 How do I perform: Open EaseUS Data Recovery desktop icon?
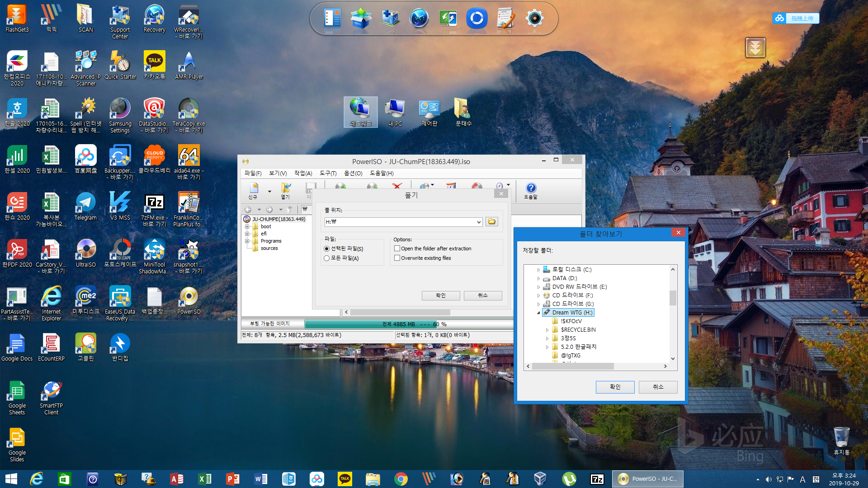[120, 304]
